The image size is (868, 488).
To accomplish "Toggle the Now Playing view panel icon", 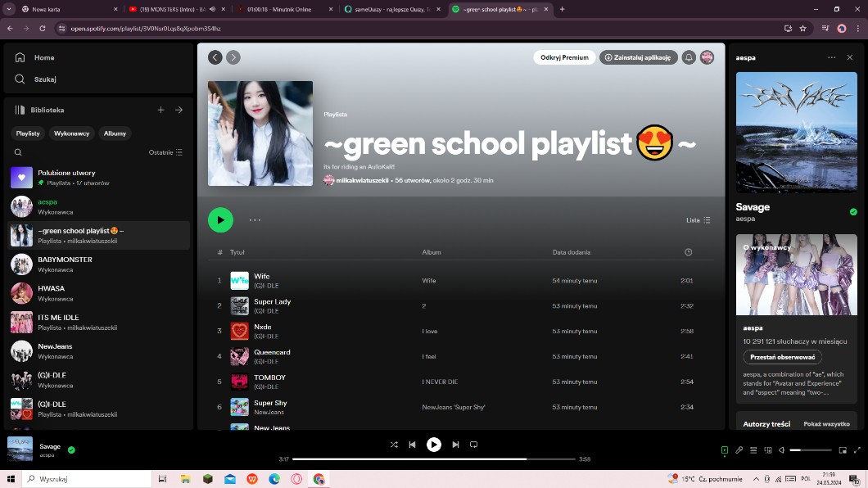I will tap(724, 450).
